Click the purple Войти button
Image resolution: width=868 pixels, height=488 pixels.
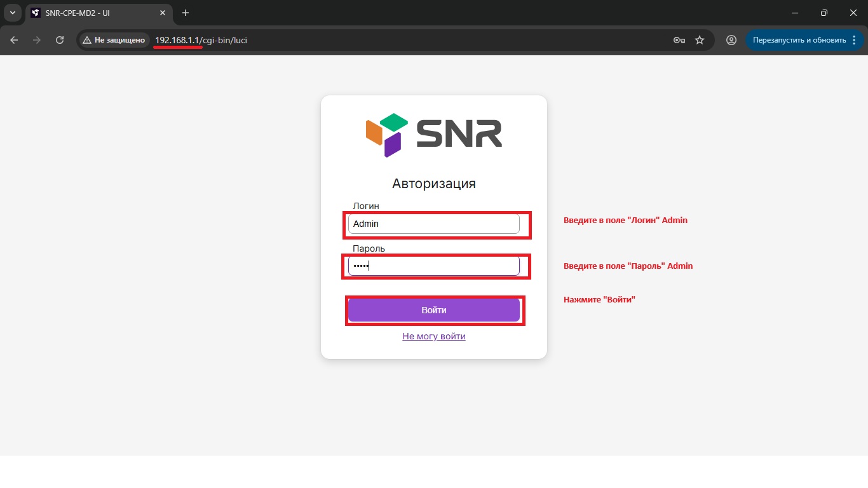tap(434, 310)
